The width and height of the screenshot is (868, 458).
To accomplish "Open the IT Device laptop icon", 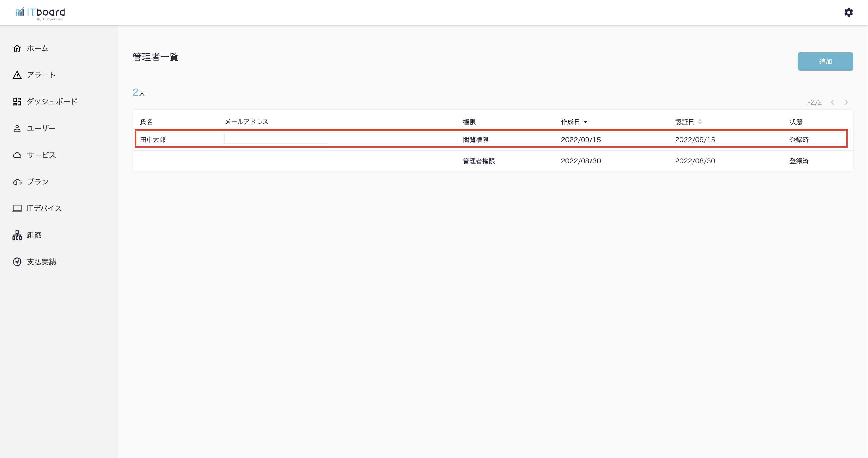I will pos(17,208).
